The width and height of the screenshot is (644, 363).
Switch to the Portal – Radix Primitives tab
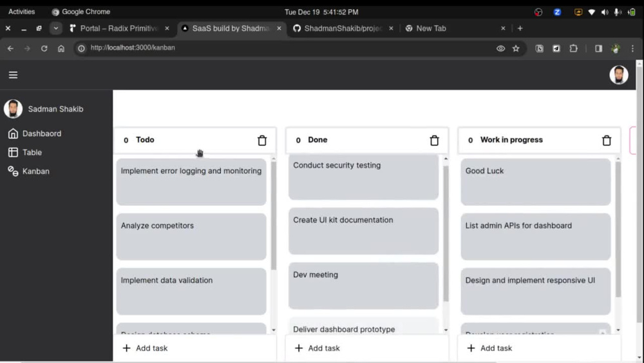coord(119,28)
